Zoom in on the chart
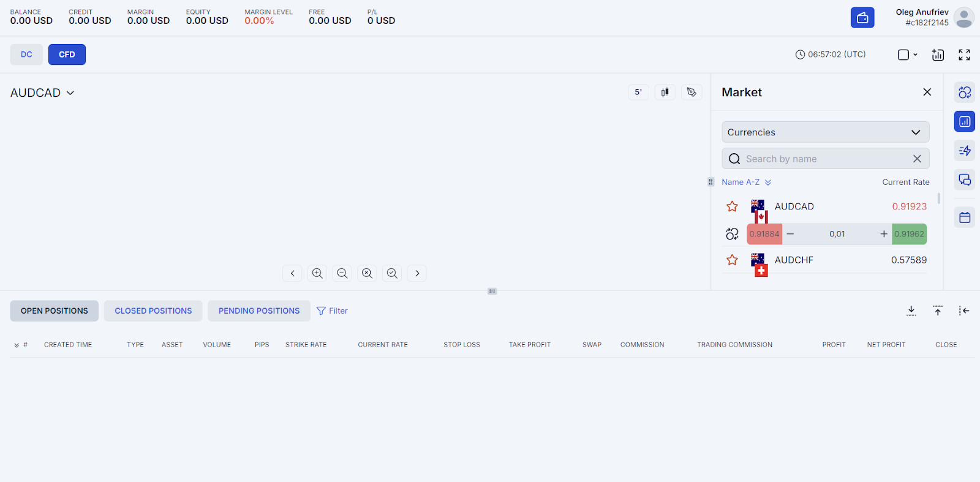The image size is (980, 482). (317, 273)
